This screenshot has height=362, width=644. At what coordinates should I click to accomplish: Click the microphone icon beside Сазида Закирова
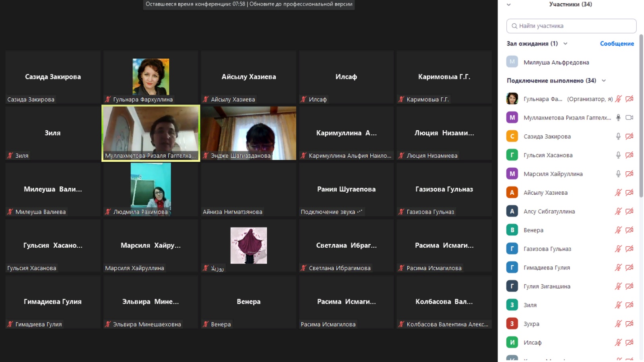618,136
